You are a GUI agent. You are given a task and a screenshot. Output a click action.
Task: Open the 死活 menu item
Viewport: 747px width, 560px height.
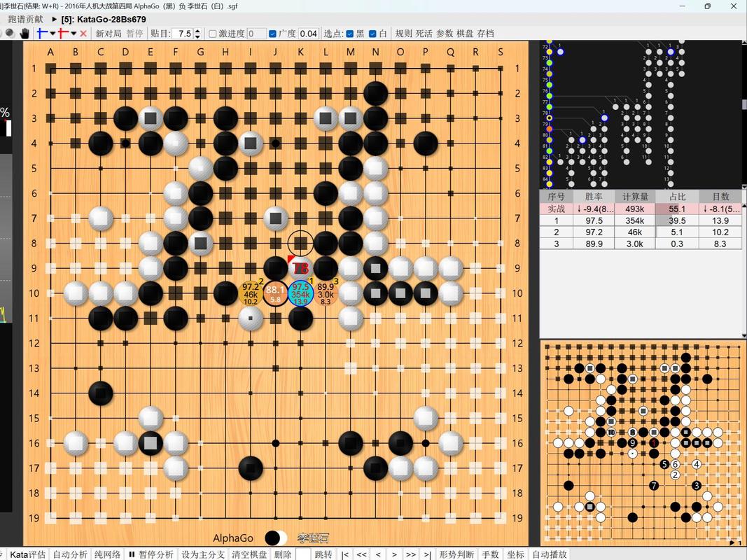click(x=424, y=34)
